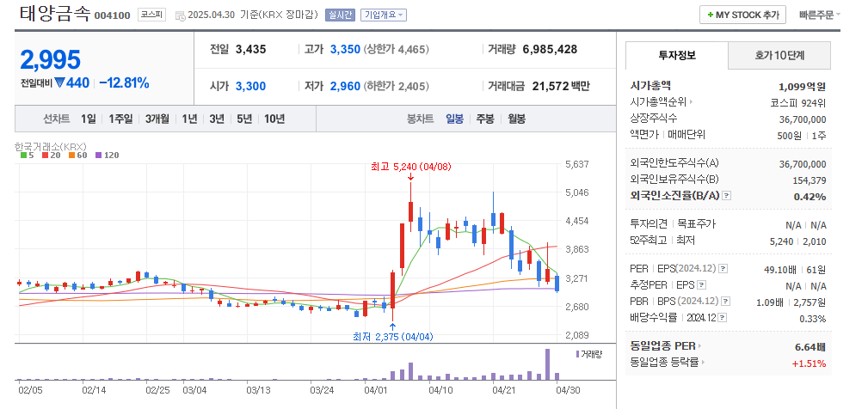The image size is (868, 409).
Task: Click the 코스피 market badge
Action: click(151, 15)
